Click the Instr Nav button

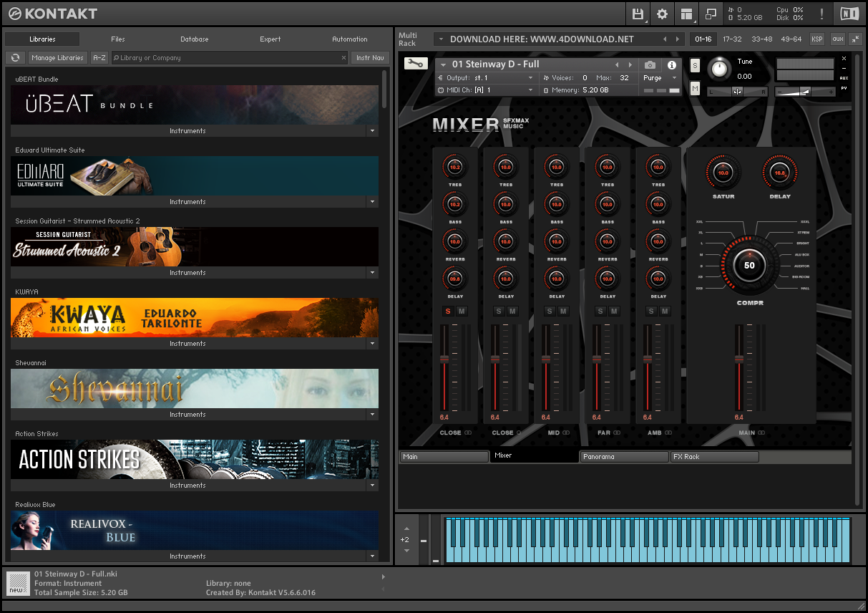tap(370, 58)
